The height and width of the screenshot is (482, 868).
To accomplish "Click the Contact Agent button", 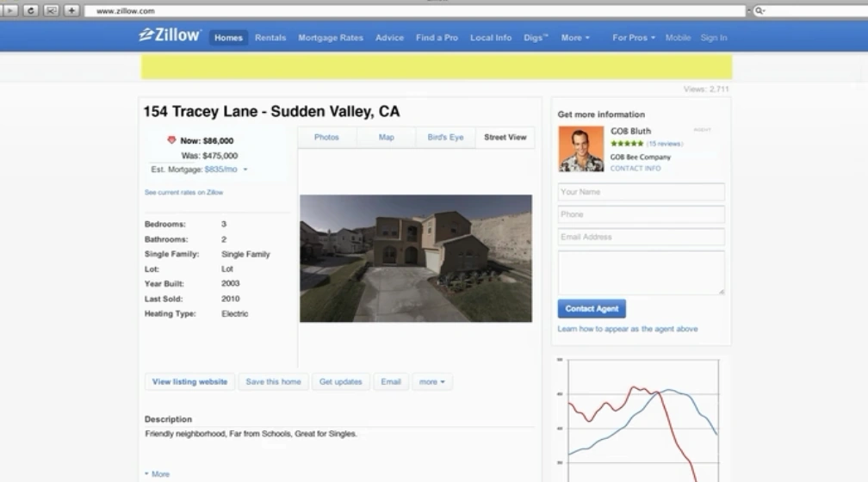I will tap(592, 309).
